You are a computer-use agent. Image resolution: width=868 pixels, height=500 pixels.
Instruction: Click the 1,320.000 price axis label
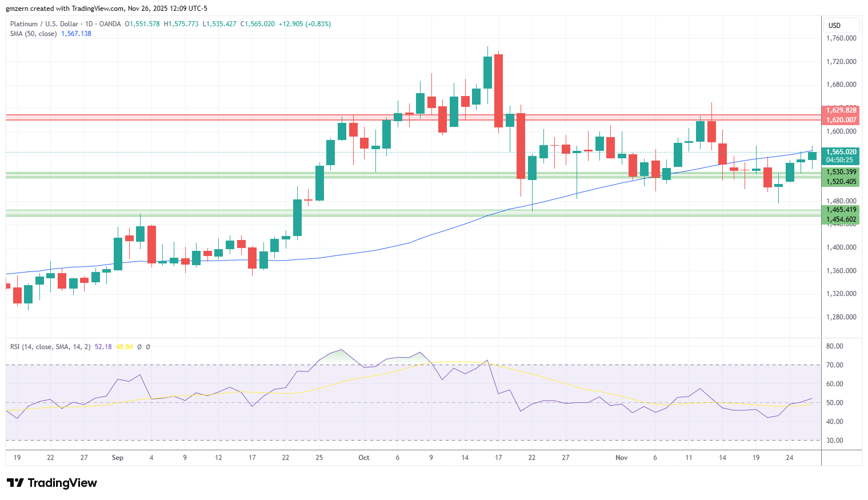841,294
